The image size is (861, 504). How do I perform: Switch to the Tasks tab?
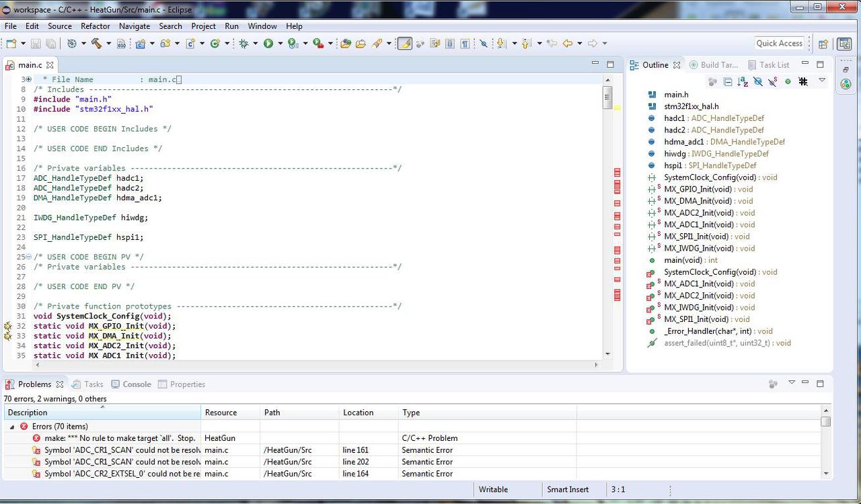pyautogui.click(x=87, y=384)
